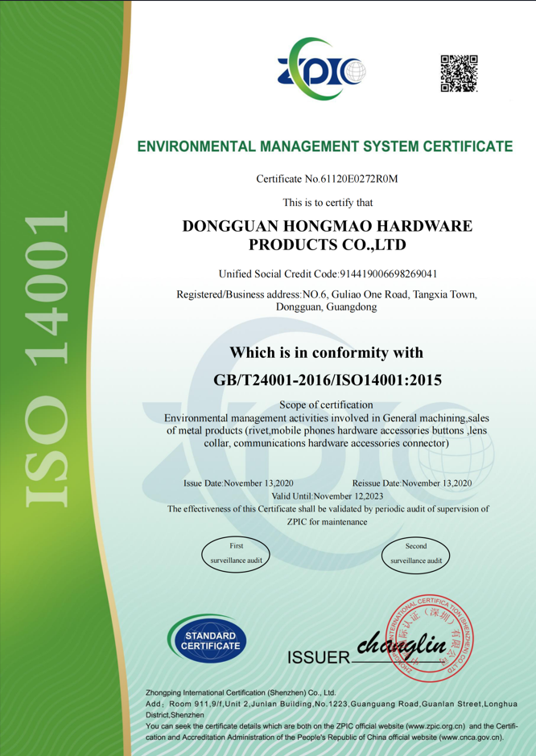Click the Environmental Management System Certificate heading
This screenshot has width=536, height=756.
[324, 146]
